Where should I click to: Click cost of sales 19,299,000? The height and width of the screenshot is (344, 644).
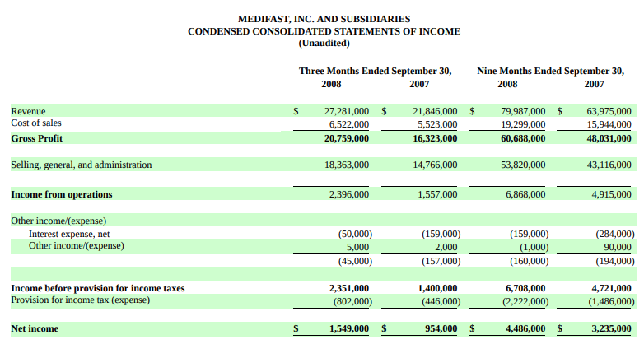pos(523,124)
